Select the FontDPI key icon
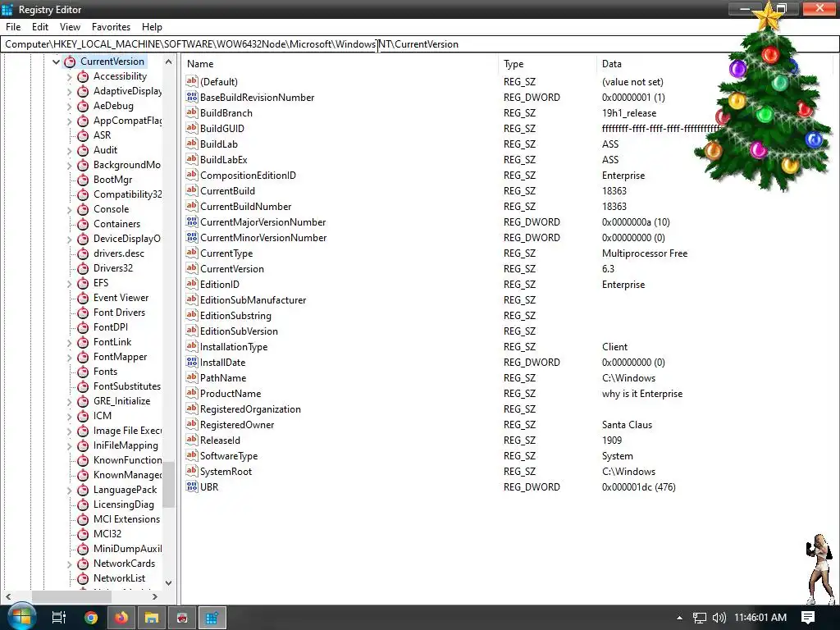 [83, 328]
